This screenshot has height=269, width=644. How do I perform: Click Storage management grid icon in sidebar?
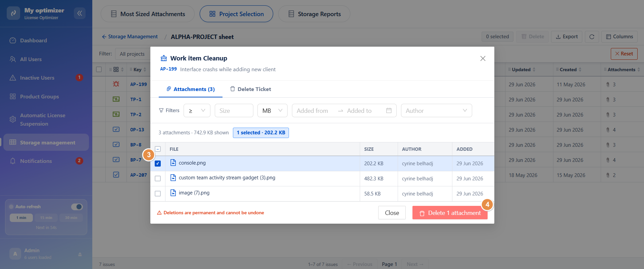(13, 142)
